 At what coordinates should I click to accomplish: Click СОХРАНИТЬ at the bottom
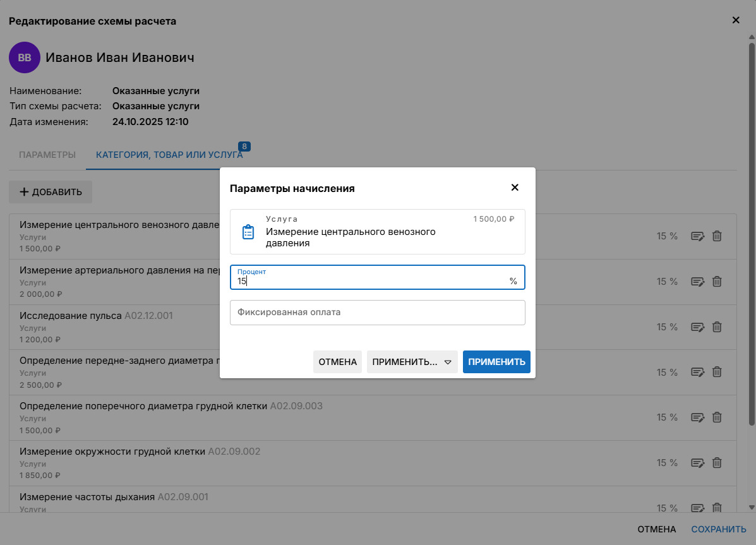pos(719,529)
